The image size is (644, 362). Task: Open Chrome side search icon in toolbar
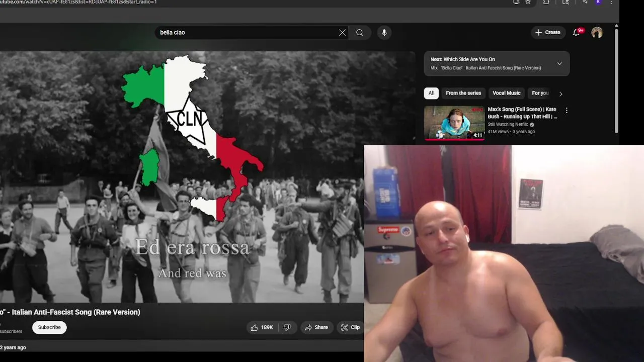point(566,2)
